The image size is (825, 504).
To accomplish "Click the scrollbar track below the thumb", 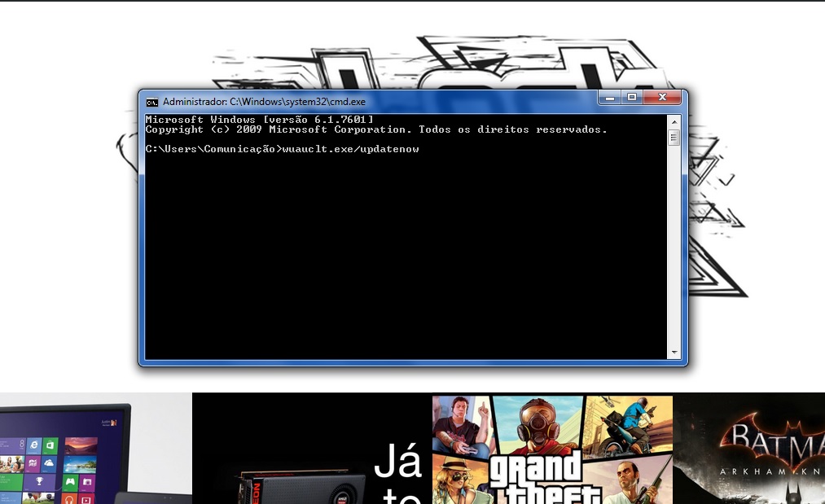I will point(674,244).
